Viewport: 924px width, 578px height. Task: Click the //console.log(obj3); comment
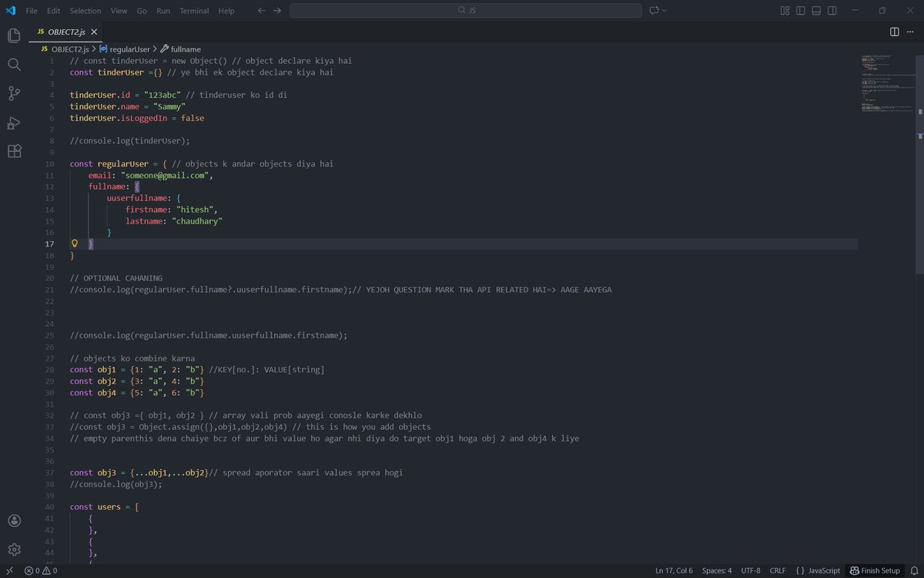point(116,484)
